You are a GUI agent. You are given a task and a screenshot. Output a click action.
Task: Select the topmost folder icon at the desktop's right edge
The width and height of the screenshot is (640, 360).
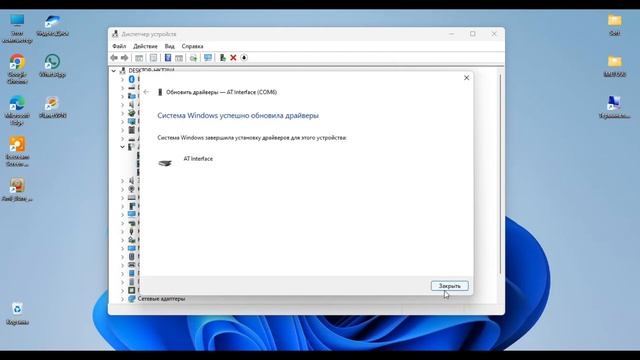(x=615, y=25)
